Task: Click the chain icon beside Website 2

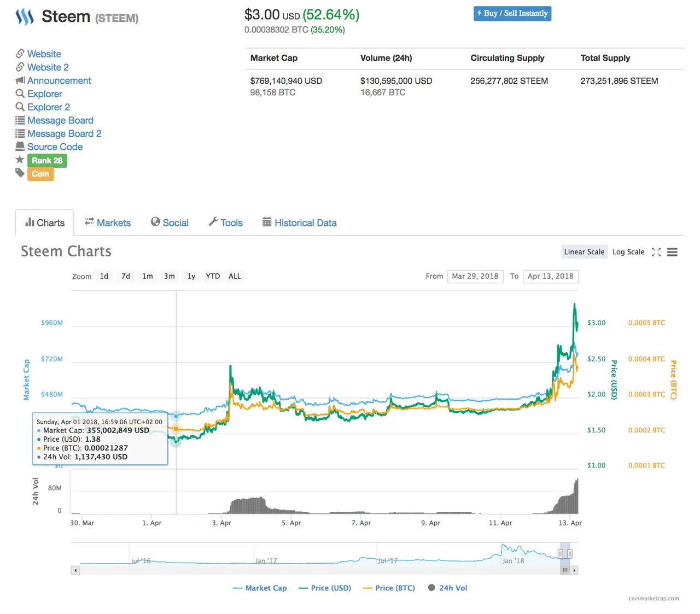Action: click(x=20, y=67)
